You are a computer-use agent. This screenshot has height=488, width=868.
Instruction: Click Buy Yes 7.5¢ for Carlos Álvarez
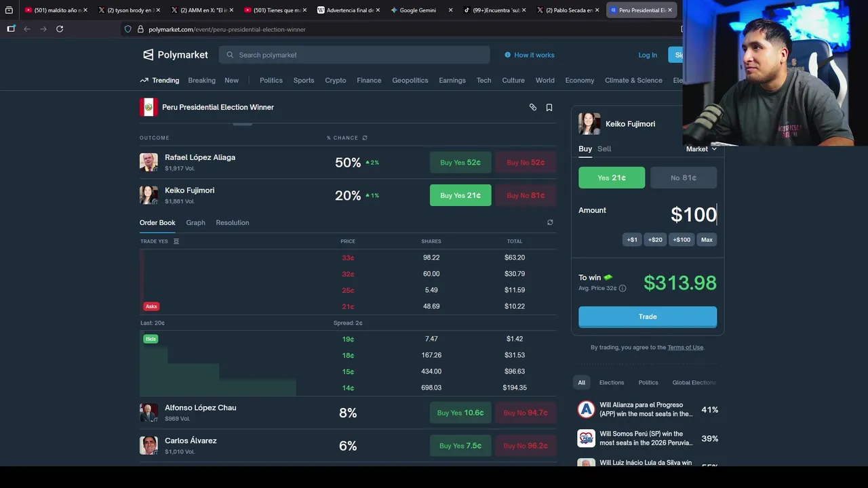[460, 445]
